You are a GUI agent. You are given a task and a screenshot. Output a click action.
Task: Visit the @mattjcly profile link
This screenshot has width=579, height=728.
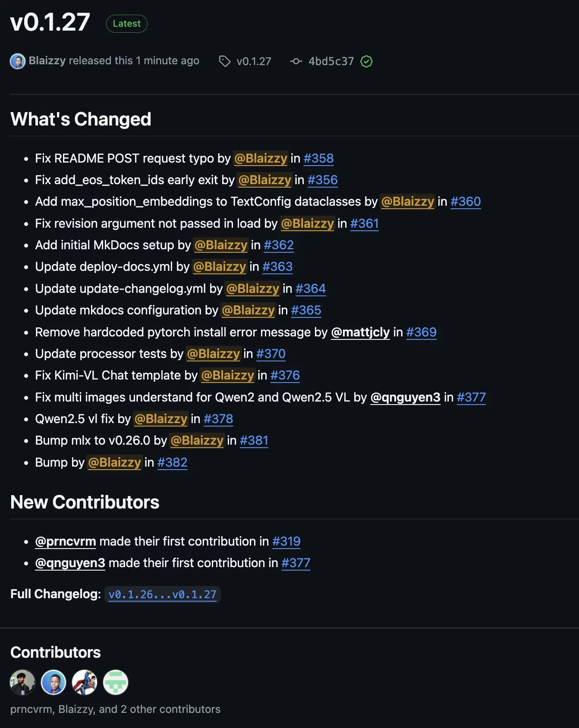[360, 332]
